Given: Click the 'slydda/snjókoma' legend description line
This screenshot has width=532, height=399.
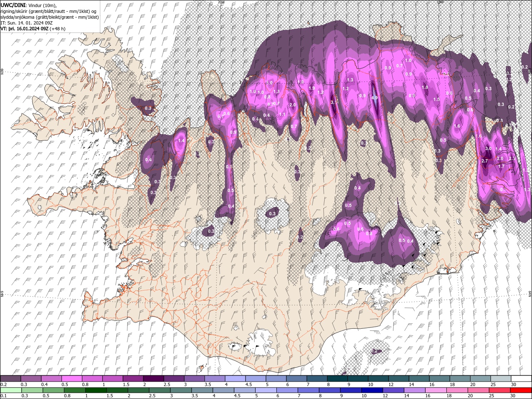Looking at the screenshot, I should (50, 17).
